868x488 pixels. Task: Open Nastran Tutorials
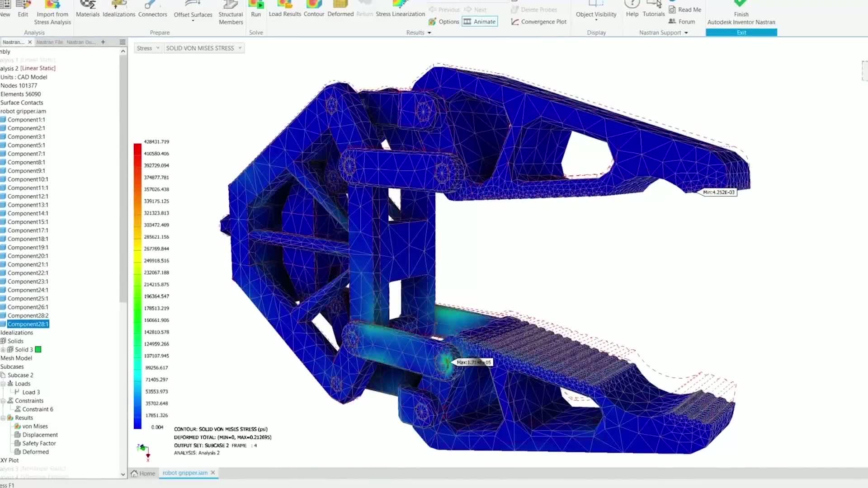tap(654, 9)
